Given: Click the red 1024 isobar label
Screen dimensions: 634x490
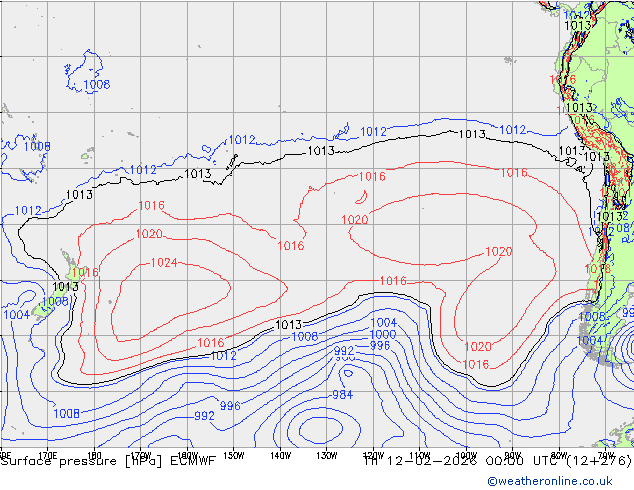Looking at the screenshot, I should [164, 263].
